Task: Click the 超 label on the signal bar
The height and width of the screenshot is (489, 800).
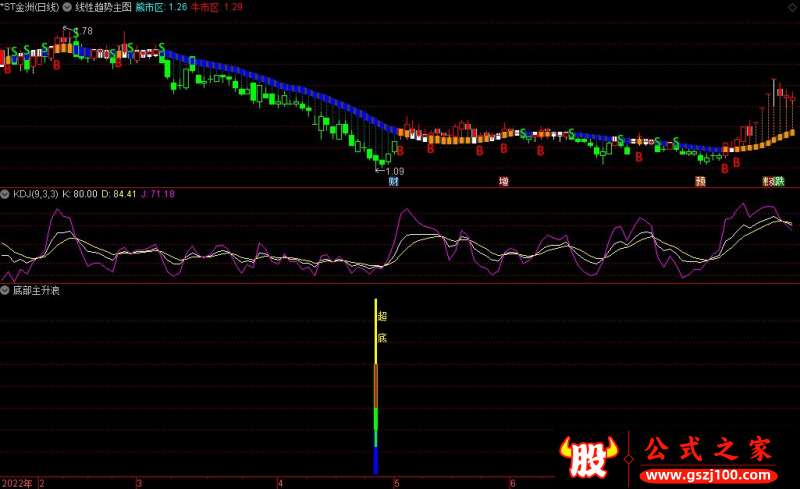Action: (382, 316)
